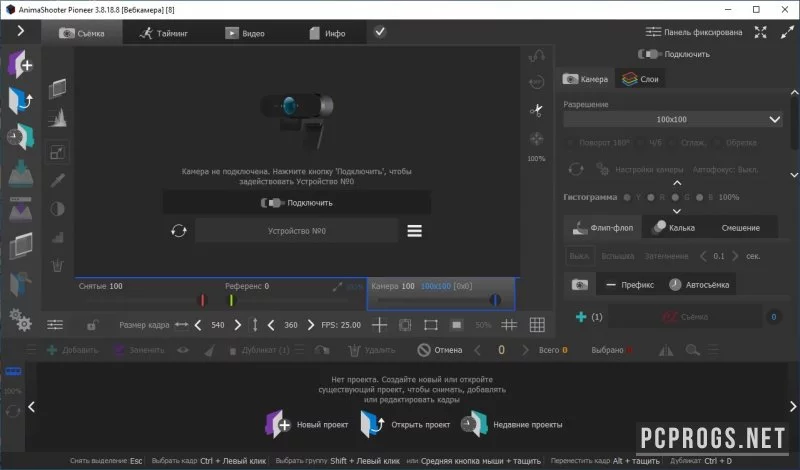Click the checkmark icon after Инфо tab
The image size is (800, 470).
(380, 32)
